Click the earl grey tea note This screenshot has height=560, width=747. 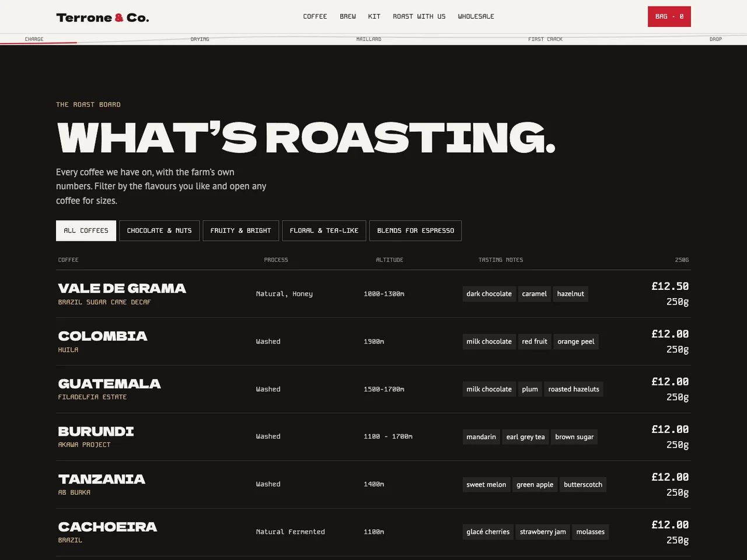pyautogui.click(x=525, y=437)
